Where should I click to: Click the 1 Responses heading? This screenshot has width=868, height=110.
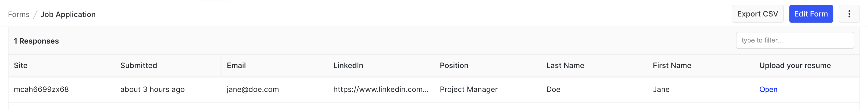(x=36, y=41)
